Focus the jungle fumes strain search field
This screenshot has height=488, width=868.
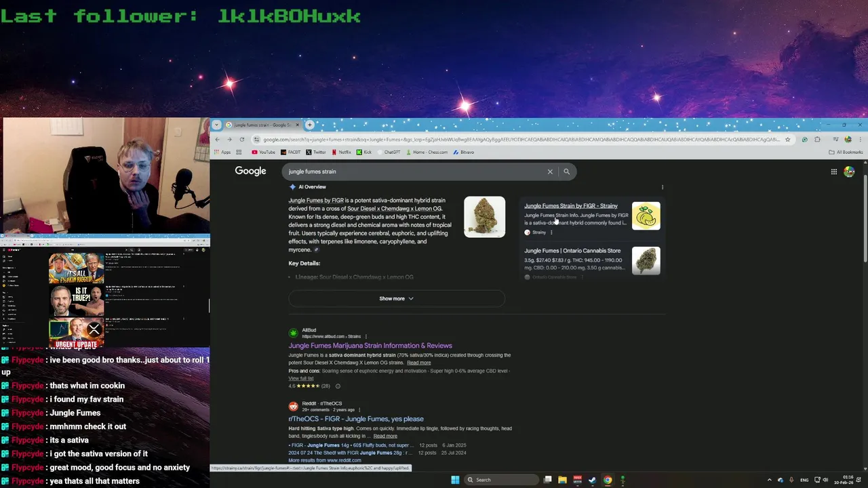414,171
